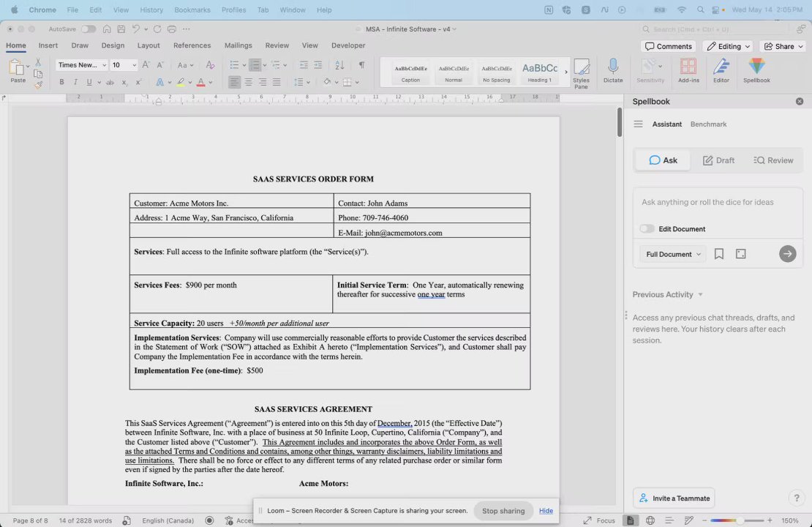Open the References ribbon tab

click(x=192, y=45)
